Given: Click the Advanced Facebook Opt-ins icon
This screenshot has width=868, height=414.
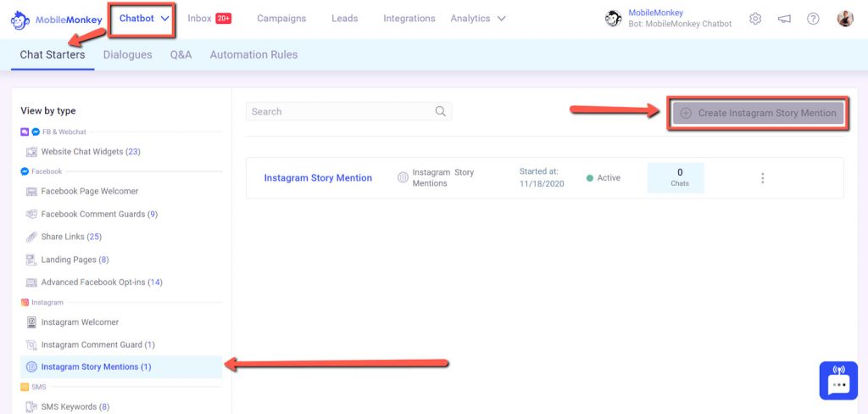Looking at the screenshot, I should [x=31, y=283].
